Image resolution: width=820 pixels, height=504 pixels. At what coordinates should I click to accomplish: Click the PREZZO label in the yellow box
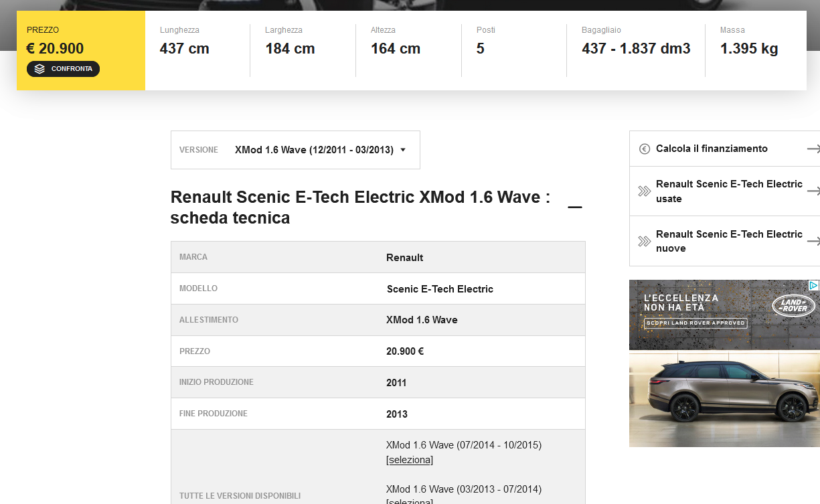tap(43, 30)
